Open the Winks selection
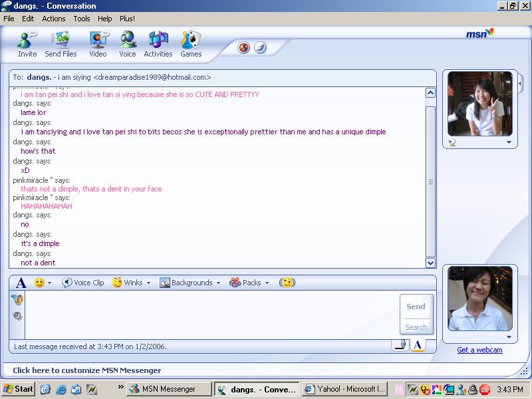Viewport: 532px width, 399px height. click(127, 282)
